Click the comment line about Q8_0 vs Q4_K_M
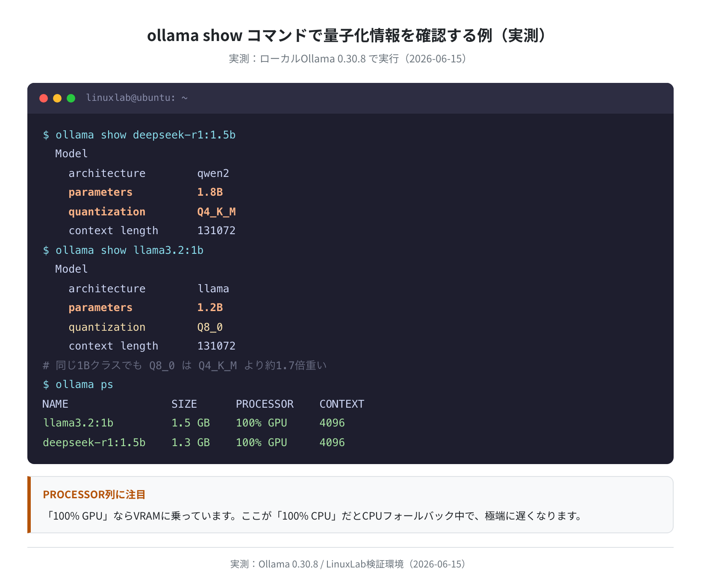 185,366
